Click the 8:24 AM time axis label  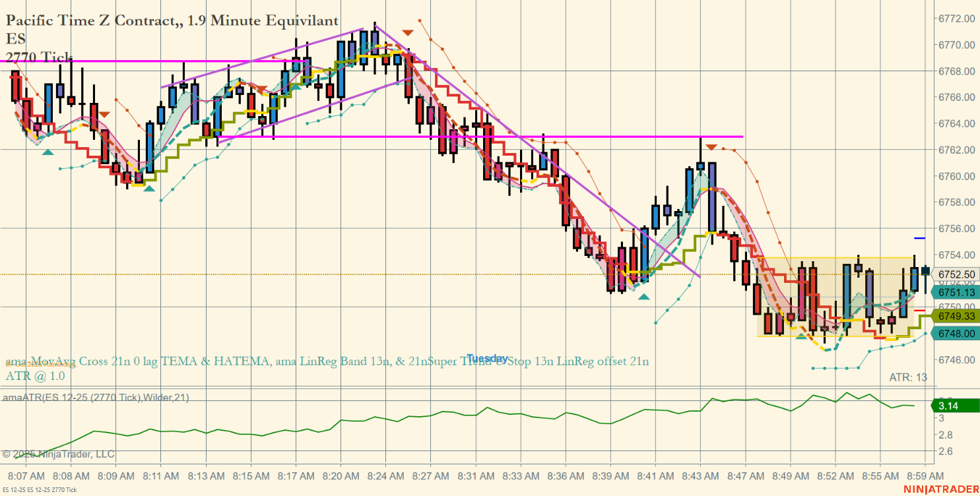pos(385,476)
